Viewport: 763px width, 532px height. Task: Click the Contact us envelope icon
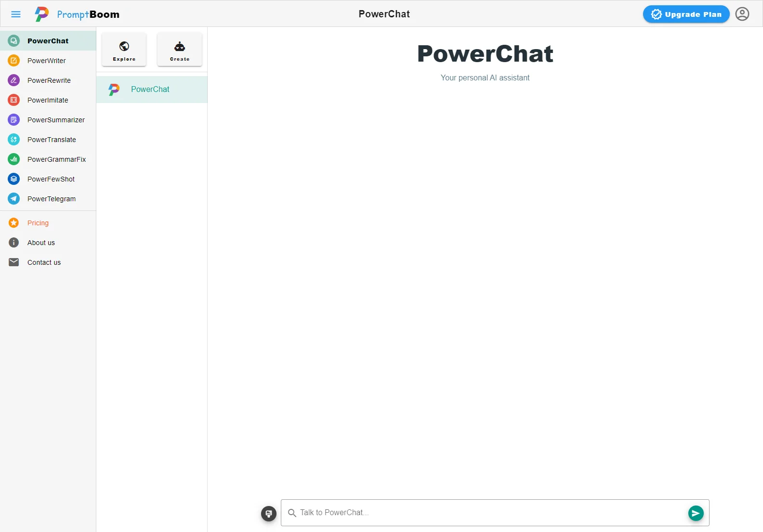pos(14,262)
